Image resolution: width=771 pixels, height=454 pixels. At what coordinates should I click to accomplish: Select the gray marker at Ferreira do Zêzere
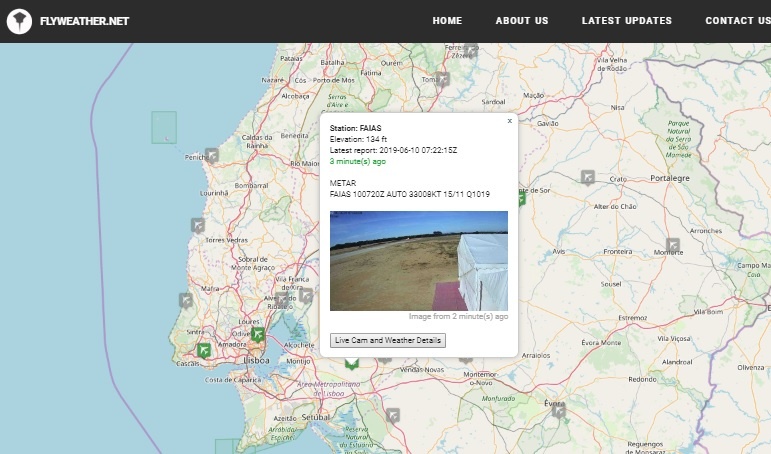point(471,50)
